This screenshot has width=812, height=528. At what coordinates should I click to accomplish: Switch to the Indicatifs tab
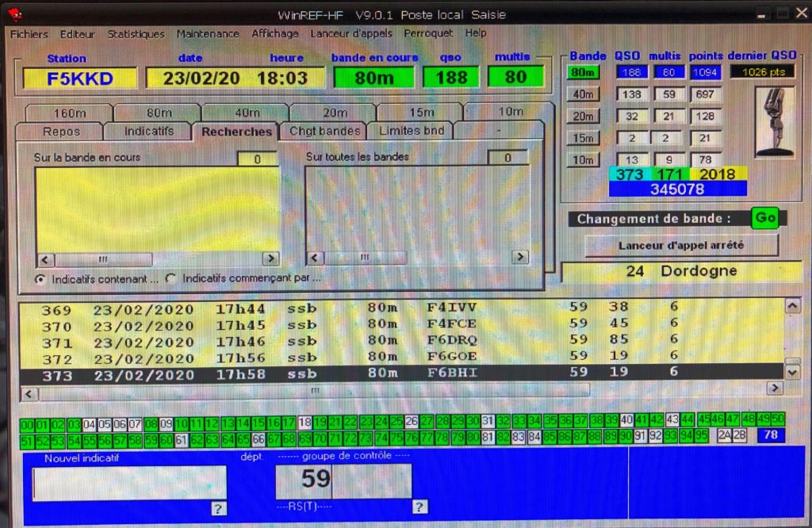click(x=148, y=131)
